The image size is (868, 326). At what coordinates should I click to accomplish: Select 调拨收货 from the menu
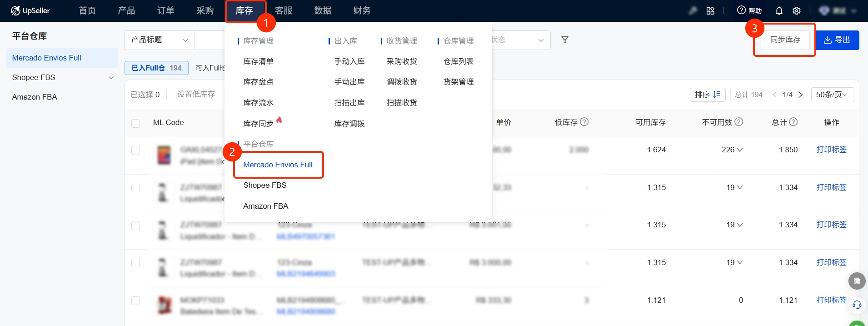(402, 82)
